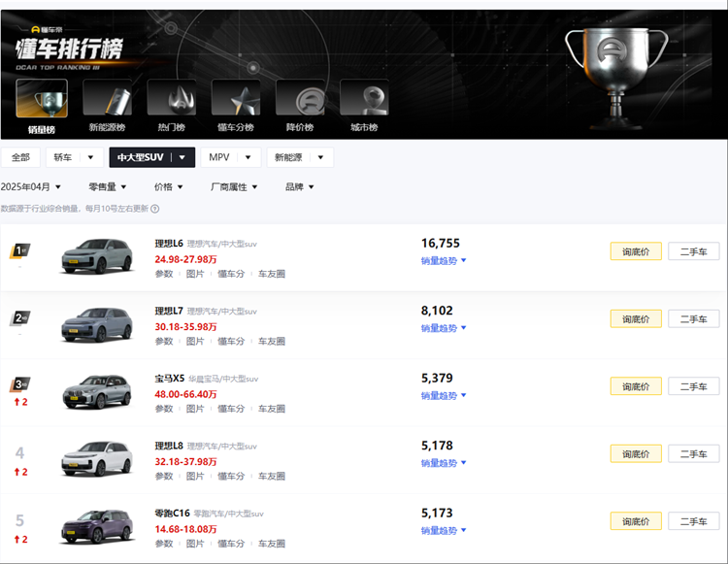Open the 价格 filter dropdown

pyautogui.click(x=168, y=186)
